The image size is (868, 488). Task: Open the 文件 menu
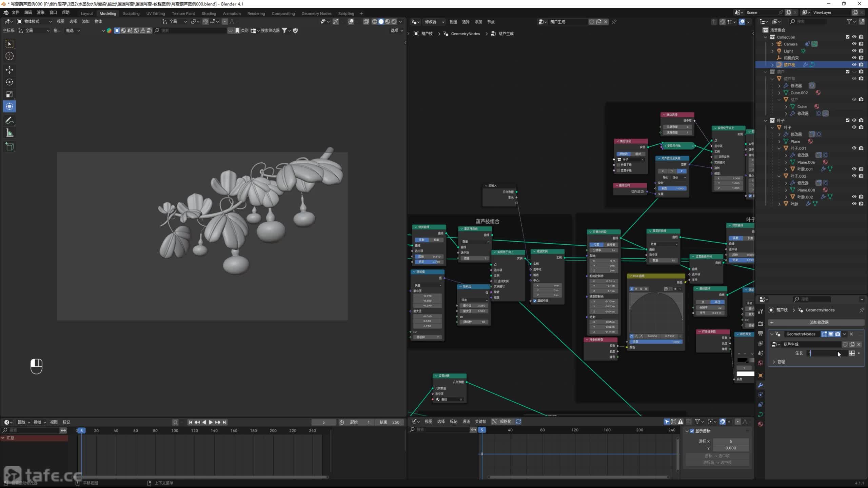pyautogui.click(x=16, y=13)
